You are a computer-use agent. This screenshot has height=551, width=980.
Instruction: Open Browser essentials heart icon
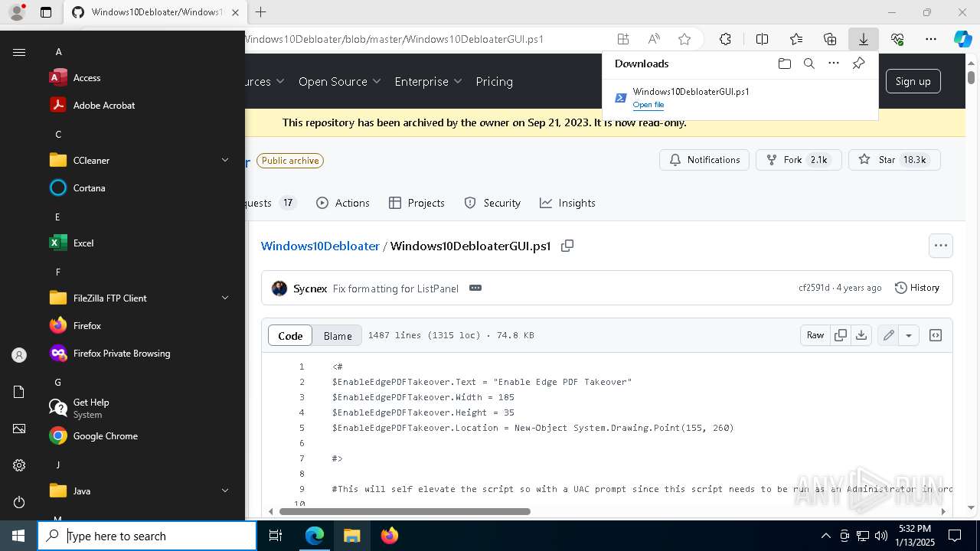(x=897, y=39)
